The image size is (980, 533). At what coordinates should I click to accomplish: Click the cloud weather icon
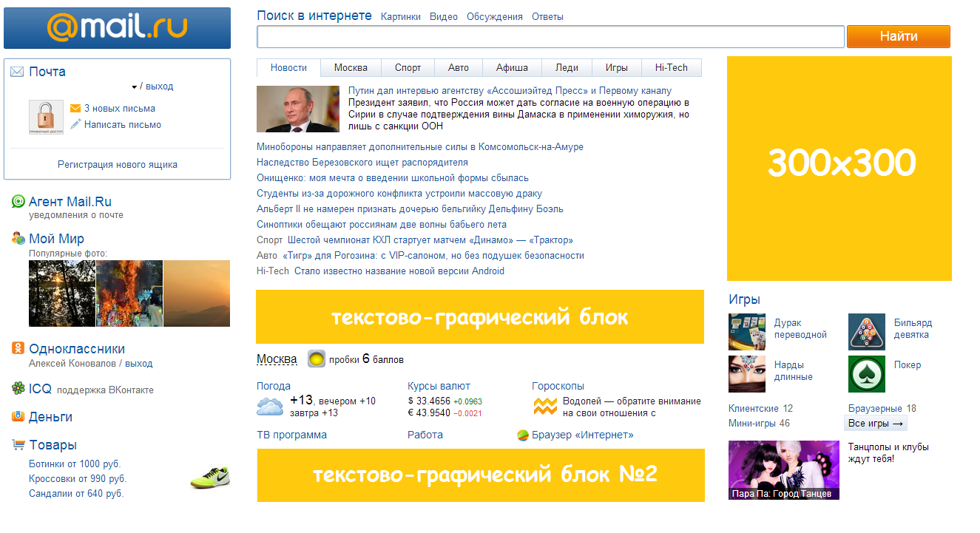[x=270, y=406]
